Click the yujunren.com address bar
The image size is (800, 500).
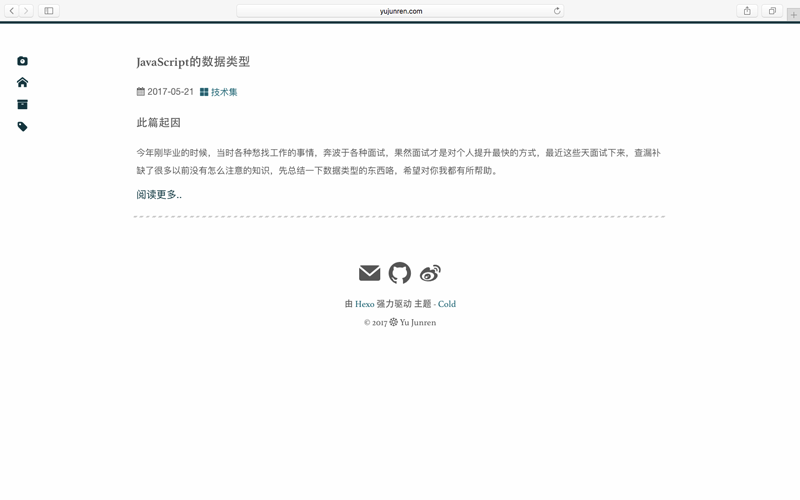pyautogui.click(x=400, y=11)
